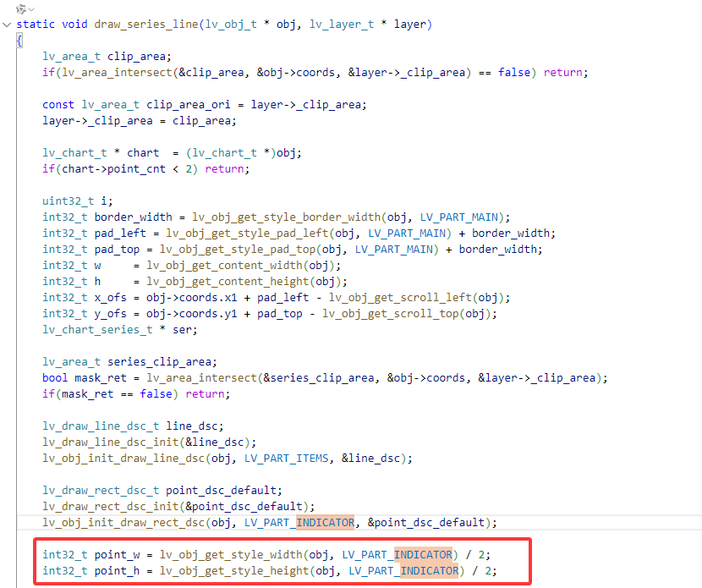
Task: Open the dropdown arrow beside the assistant icon
Action: coord(31,9)
